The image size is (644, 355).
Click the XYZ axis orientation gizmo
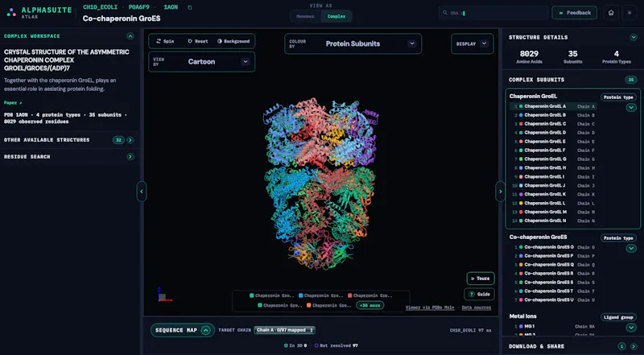[164, 295]
